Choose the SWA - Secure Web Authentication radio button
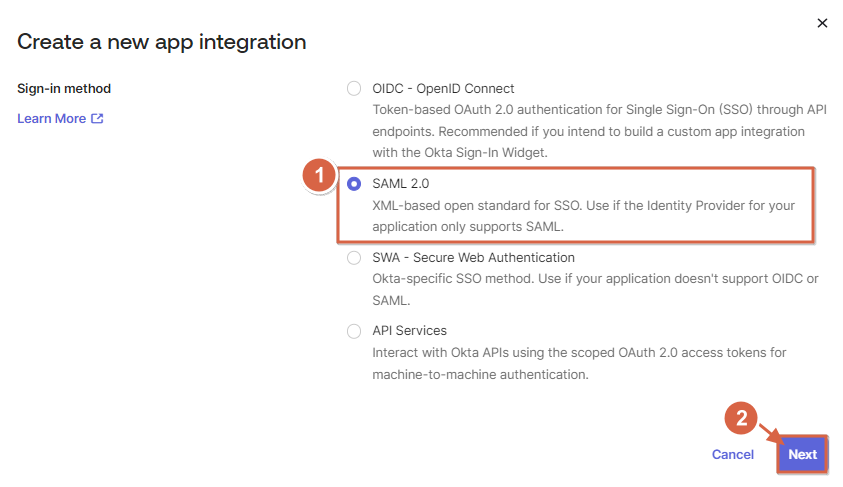The height and width of the screenshot is (487, 843). pyautogui.click(x=354, y=258)
